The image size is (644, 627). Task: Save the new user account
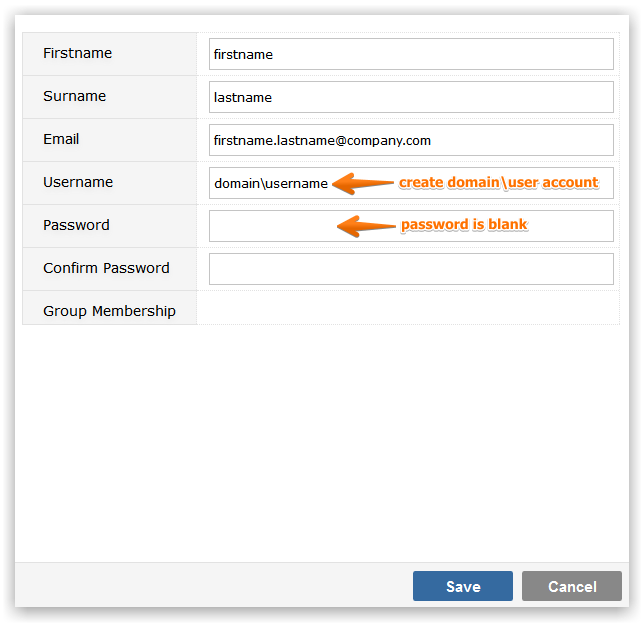click(x=463, y=586)
